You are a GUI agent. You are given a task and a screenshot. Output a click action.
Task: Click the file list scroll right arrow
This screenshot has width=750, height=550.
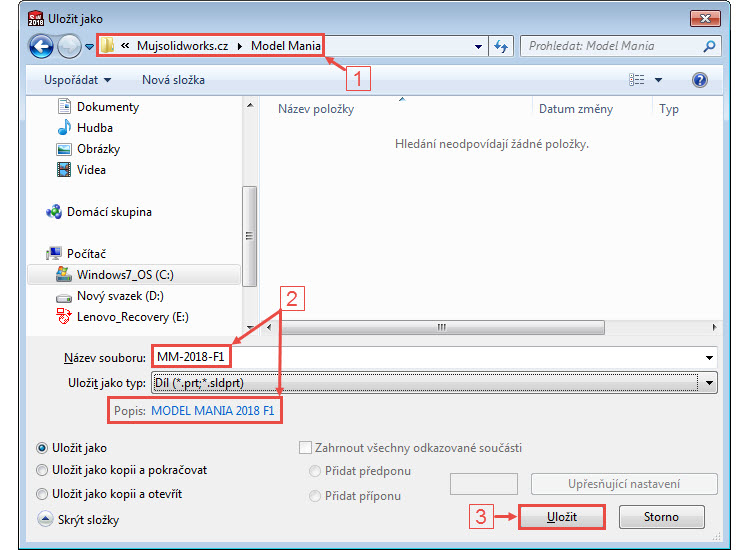coord(714,328)
